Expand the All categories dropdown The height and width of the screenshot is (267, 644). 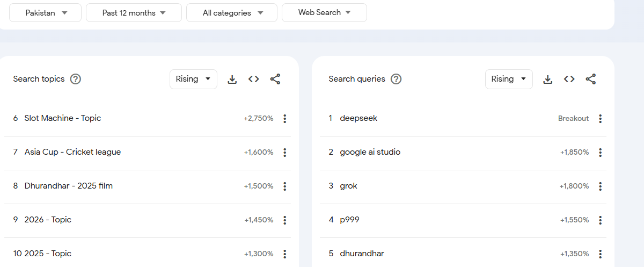tap(232, 13)
